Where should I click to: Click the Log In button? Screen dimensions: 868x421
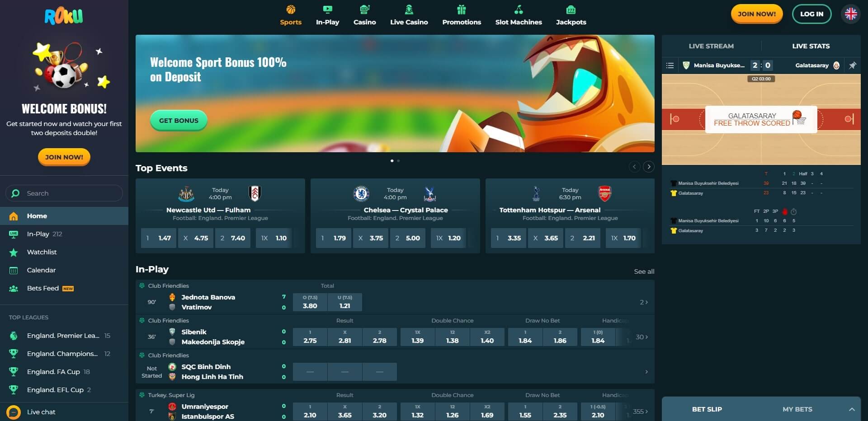(811, 14)
